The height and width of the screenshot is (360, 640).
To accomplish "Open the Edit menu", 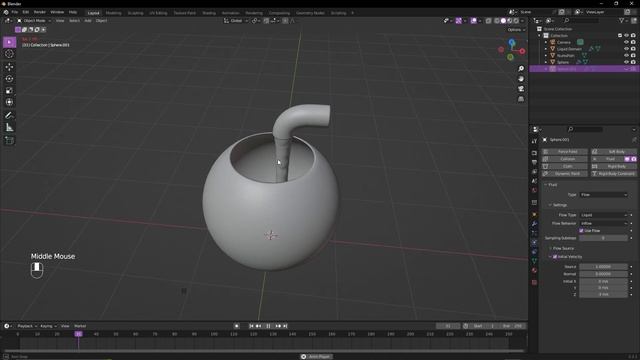I will click(x=26, y=12).
